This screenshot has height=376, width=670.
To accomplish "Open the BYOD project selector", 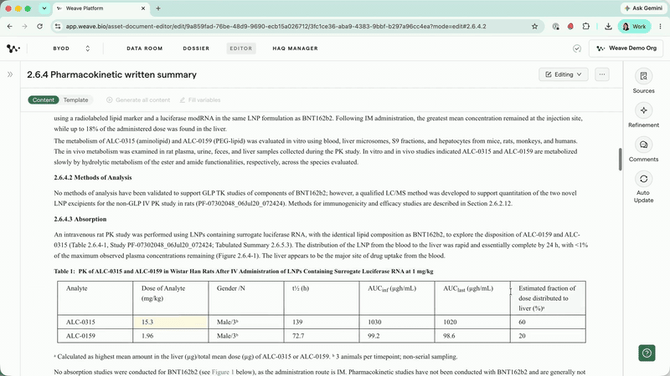I will [x=71, y=48].
